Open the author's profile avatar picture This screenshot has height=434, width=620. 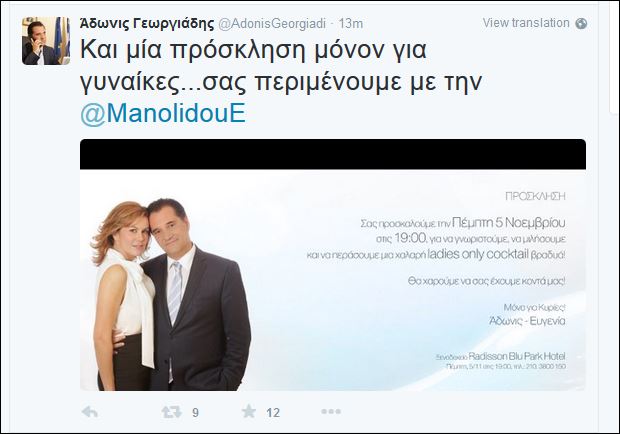click(x=46, y=41)
